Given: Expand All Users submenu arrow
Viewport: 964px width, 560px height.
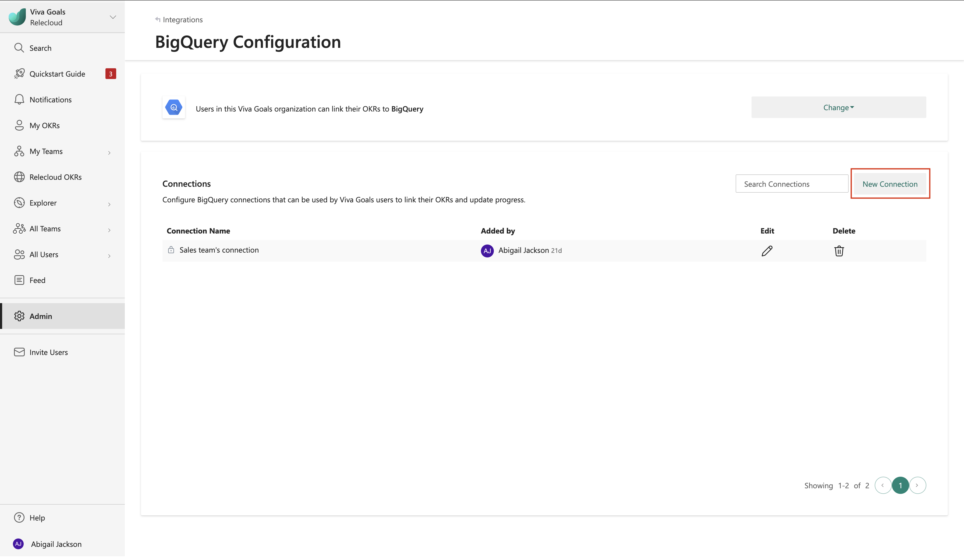Looking at the screenshot, I should tap(109, 256).
